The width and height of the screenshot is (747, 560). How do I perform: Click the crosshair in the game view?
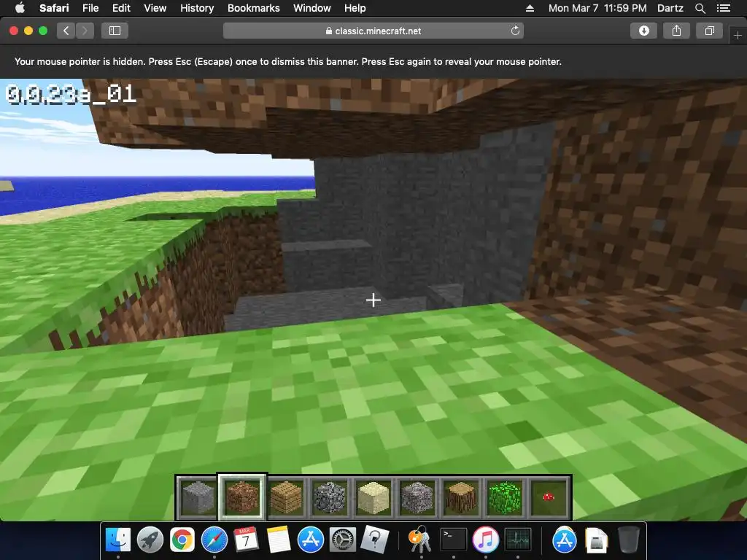(x=373, y=300)
